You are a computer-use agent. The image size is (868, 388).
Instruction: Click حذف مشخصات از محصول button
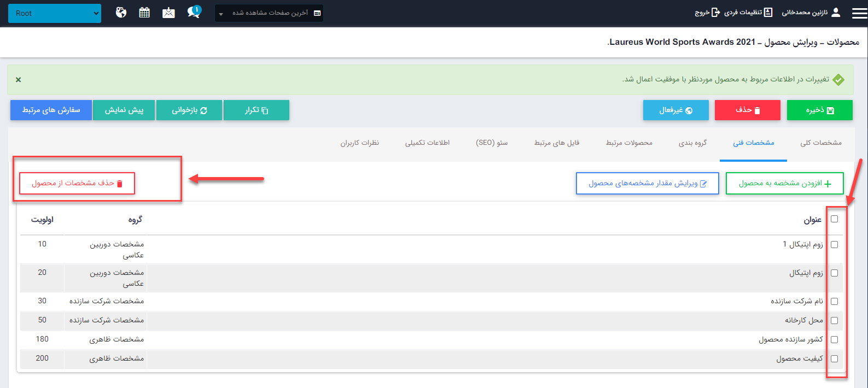[77, 183]
